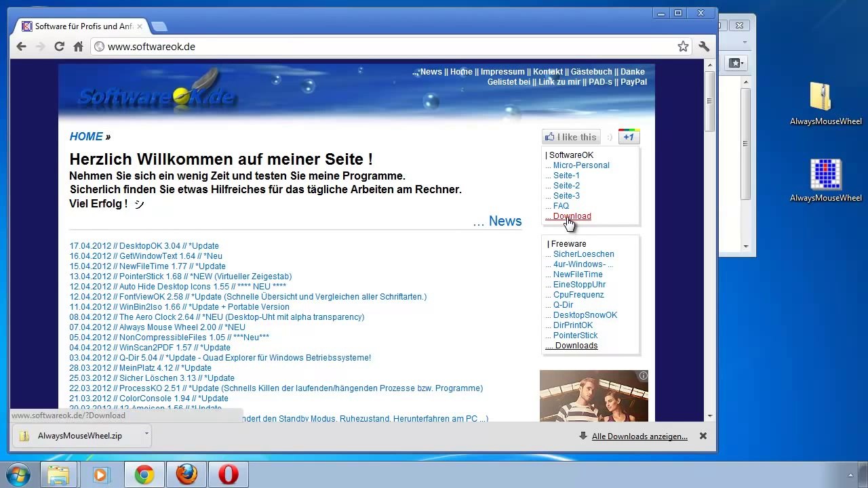
Task: Go to the browser Home page icon
Action: coord(78,47)
